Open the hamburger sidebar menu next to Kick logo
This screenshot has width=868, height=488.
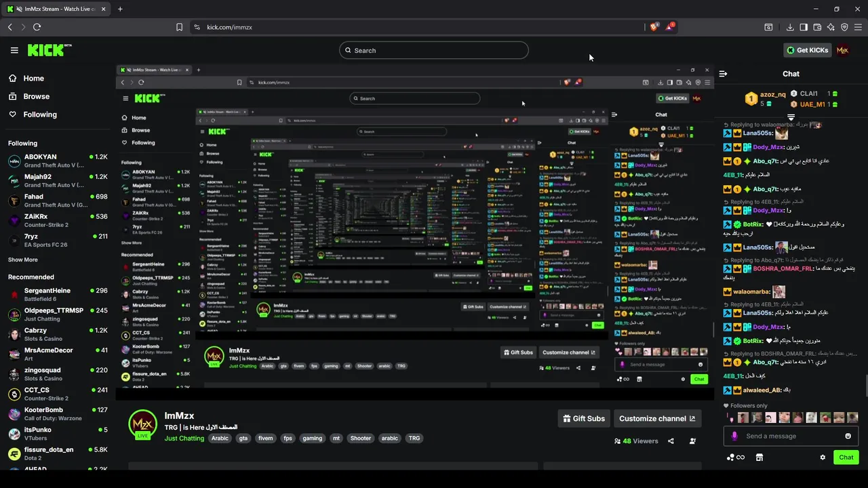coord(14,50)
